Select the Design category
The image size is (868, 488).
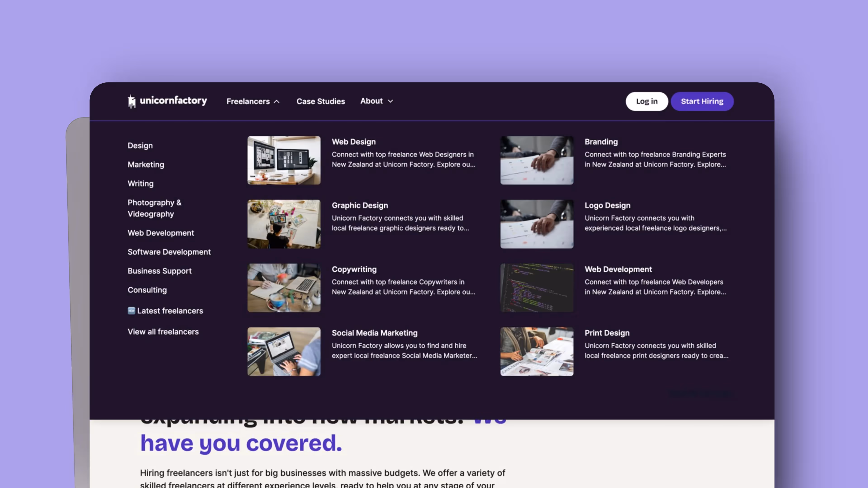(140, 145)
